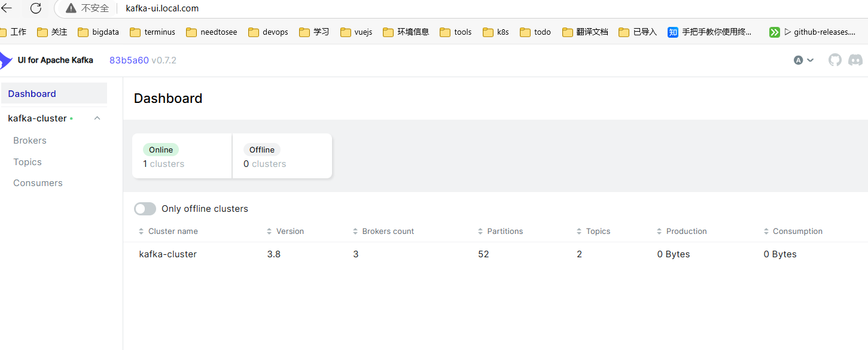Sort by Consumption column

point(793,231)
